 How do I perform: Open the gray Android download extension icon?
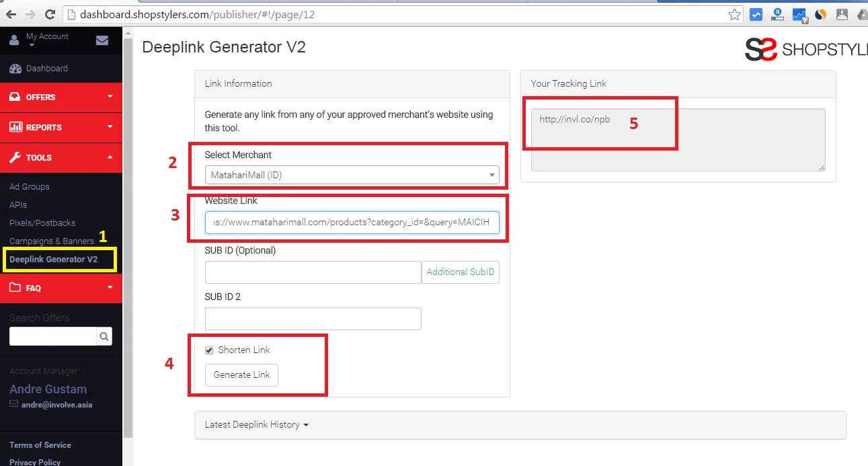click(x=841, y=14)
